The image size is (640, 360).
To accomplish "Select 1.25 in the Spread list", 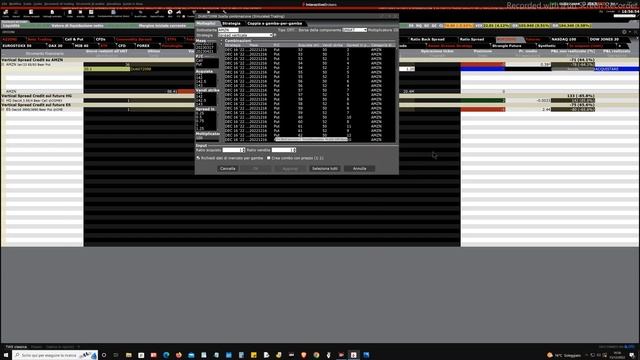I will pyautogui.click(x=200, y=129).
